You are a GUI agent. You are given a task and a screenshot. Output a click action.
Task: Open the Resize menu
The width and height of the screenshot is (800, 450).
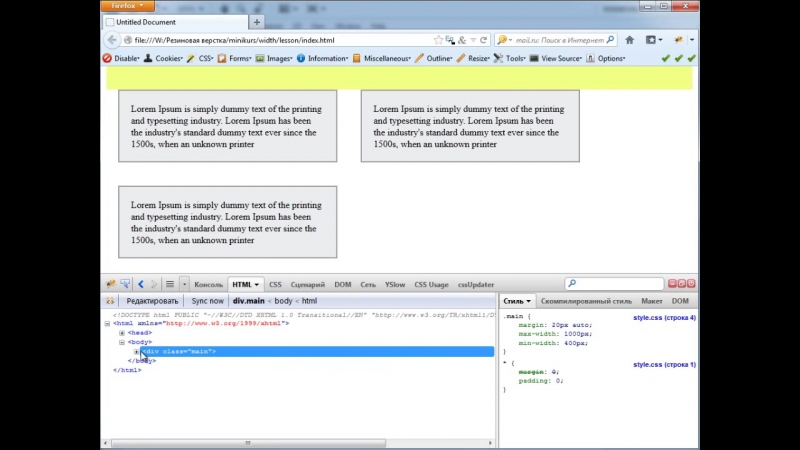(x=473, y=58)
